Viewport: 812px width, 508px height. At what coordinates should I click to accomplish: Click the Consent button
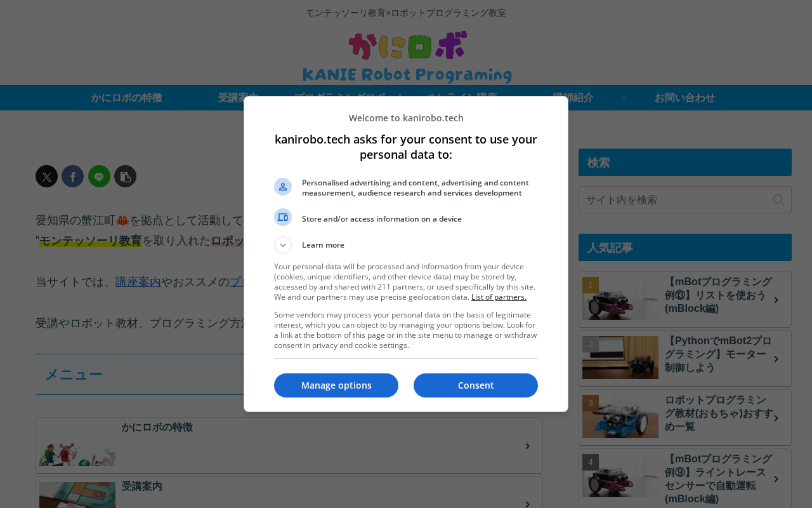[x=476, y=385]
